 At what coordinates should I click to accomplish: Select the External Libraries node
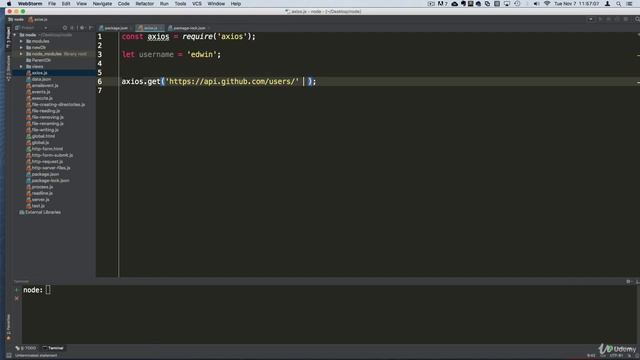pyautogui.click(x=42, y=212)
